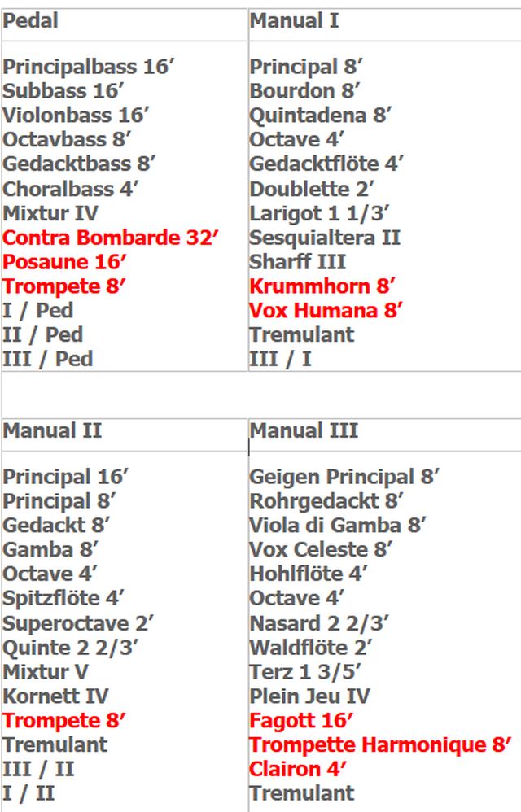Click the Manual III header
Screen dimensions: 521x812
coord(304,431)
